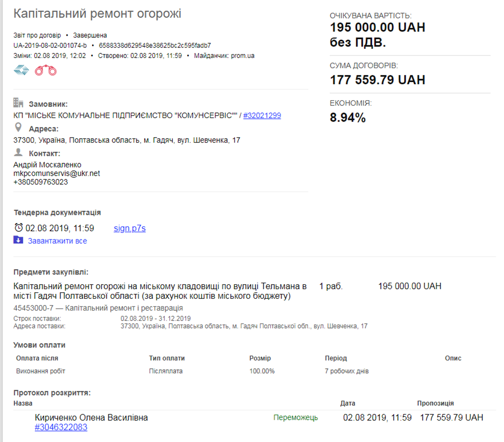Click the phone number +380509763023
This screenshot has height=442, width=504.
(x=40, y=182)
